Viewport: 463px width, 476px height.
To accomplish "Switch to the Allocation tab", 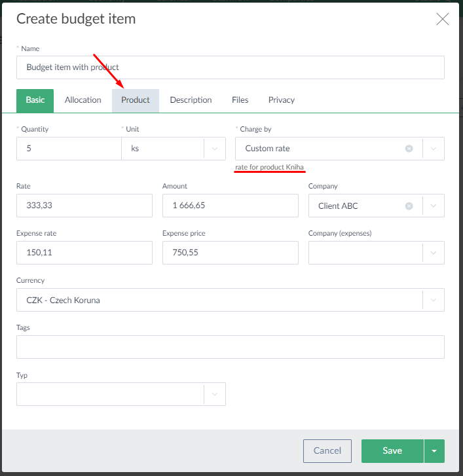I will (83, 100).
